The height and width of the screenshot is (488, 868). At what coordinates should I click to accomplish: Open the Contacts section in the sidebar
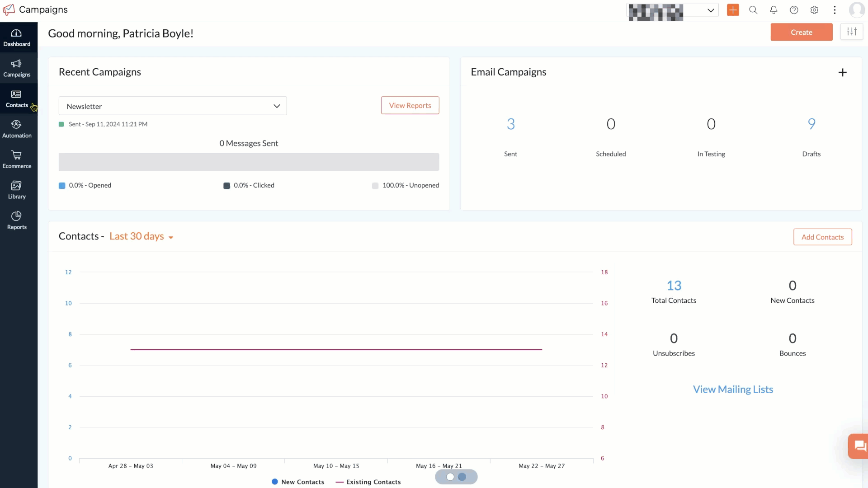pos(17,99)
